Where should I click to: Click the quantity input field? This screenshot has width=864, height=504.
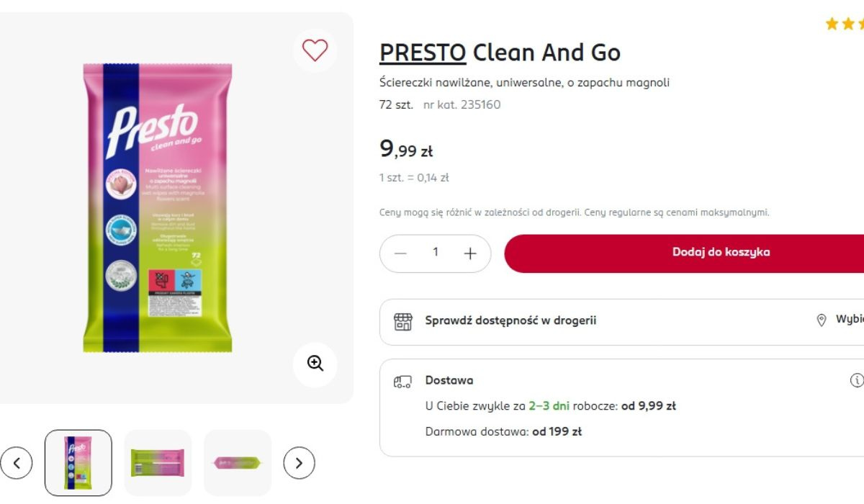pos(436,253)
